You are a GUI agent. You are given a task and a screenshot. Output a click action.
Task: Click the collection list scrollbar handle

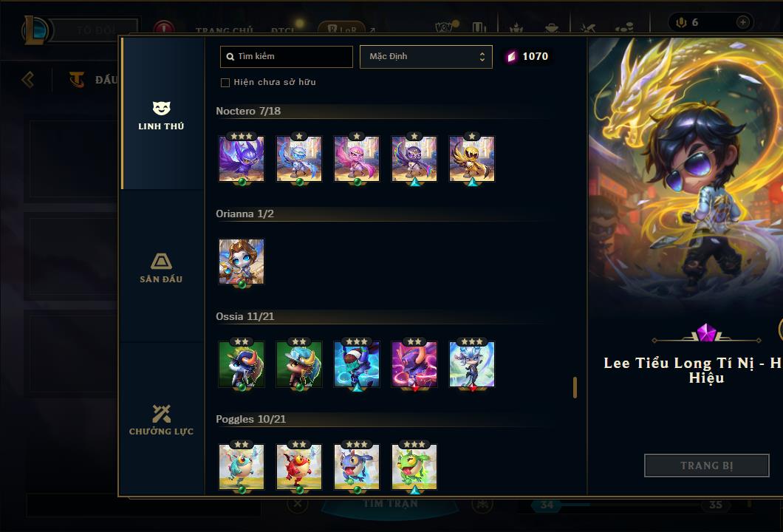tap(575, 388)
